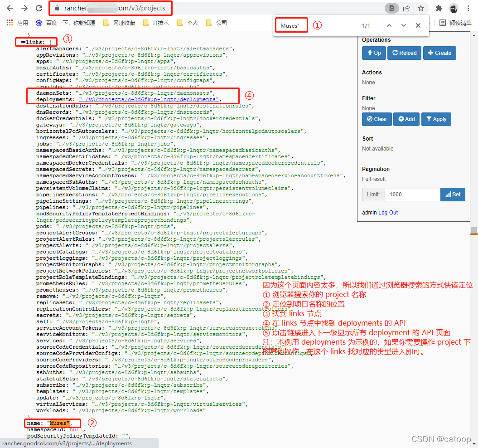
Task: Click the Pagination heading
Action: click(x=376, y=169)
